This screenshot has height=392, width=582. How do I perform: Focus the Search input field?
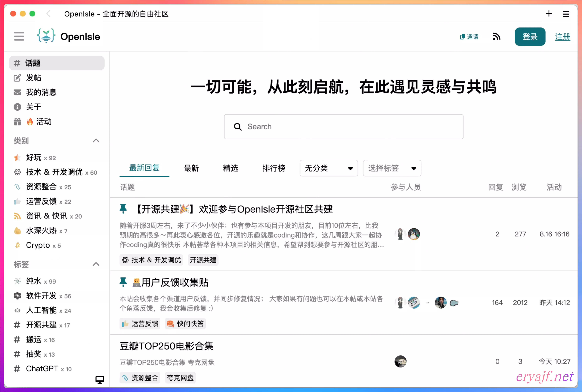pyautogui.click(x=350, y=127)
